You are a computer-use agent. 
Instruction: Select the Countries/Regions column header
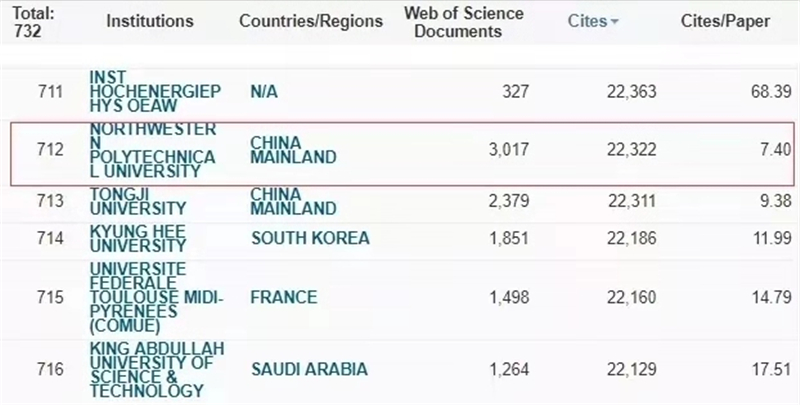(311, 21)
